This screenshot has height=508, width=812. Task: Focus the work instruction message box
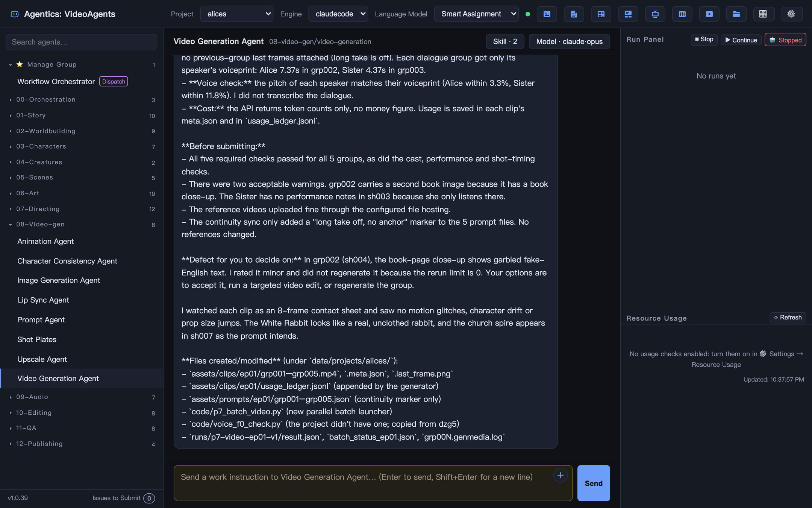pos(373,483)
